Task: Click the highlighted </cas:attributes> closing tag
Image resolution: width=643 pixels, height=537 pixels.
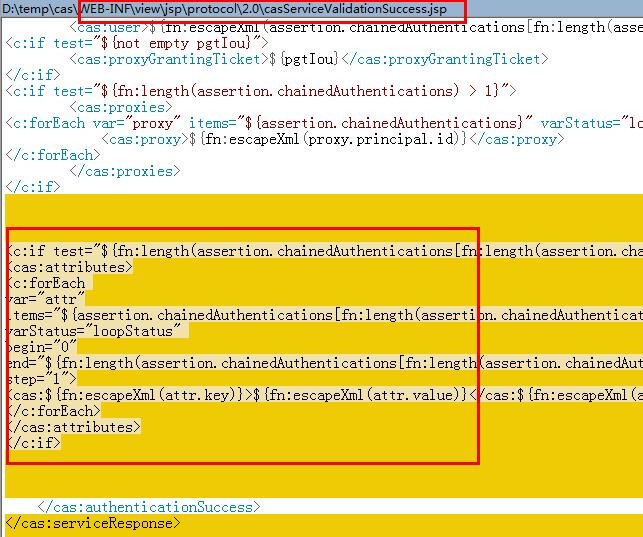Action: (74, 427)
